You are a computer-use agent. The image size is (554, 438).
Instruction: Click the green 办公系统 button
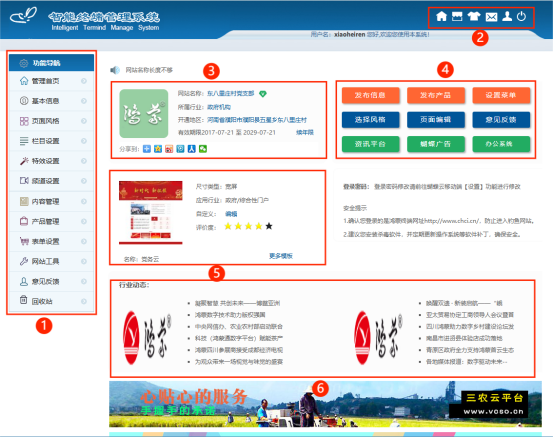501,144
